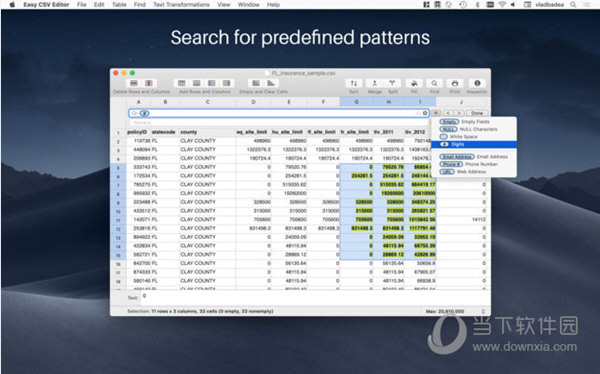600x374 pixels.
Task: Go to the previous search match
Action: 448,113
